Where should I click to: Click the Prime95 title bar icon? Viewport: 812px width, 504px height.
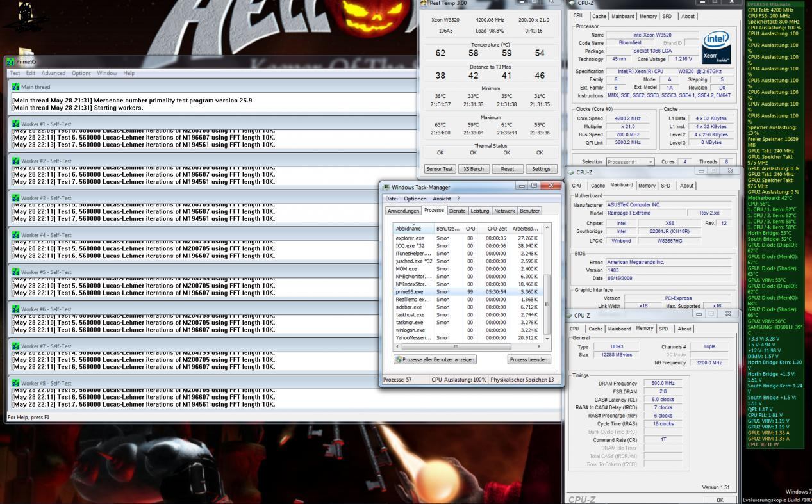click(10, 62)
